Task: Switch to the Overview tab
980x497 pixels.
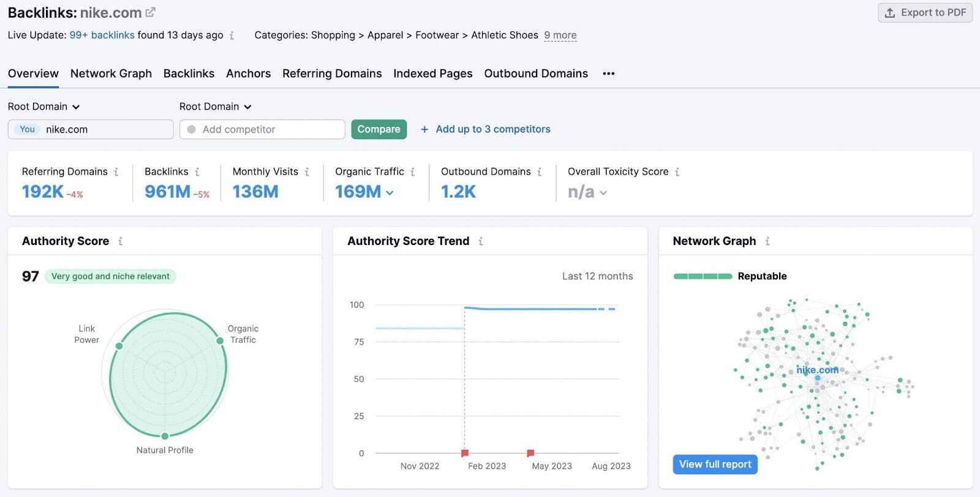Action: point(33,74)
